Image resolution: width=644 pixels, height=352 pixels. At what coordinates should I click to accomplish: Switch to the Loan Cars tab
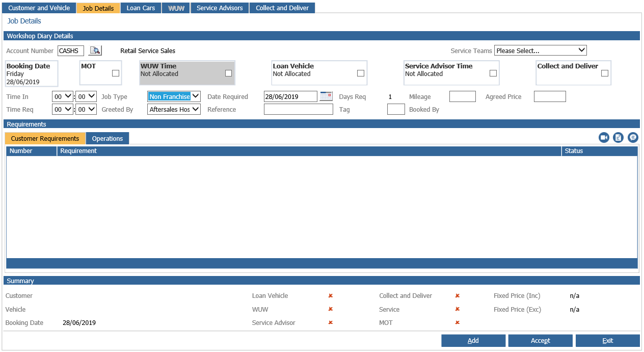coord(141,8)
